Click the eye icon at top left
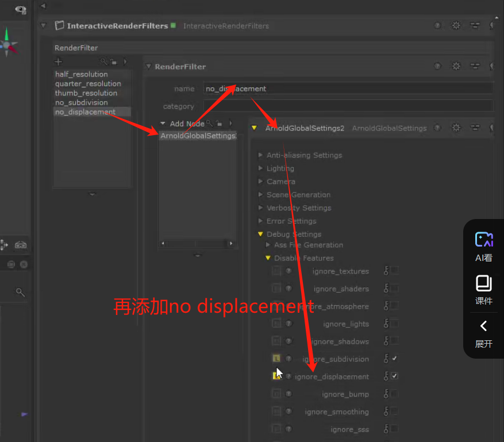 [x=20, y=10]
